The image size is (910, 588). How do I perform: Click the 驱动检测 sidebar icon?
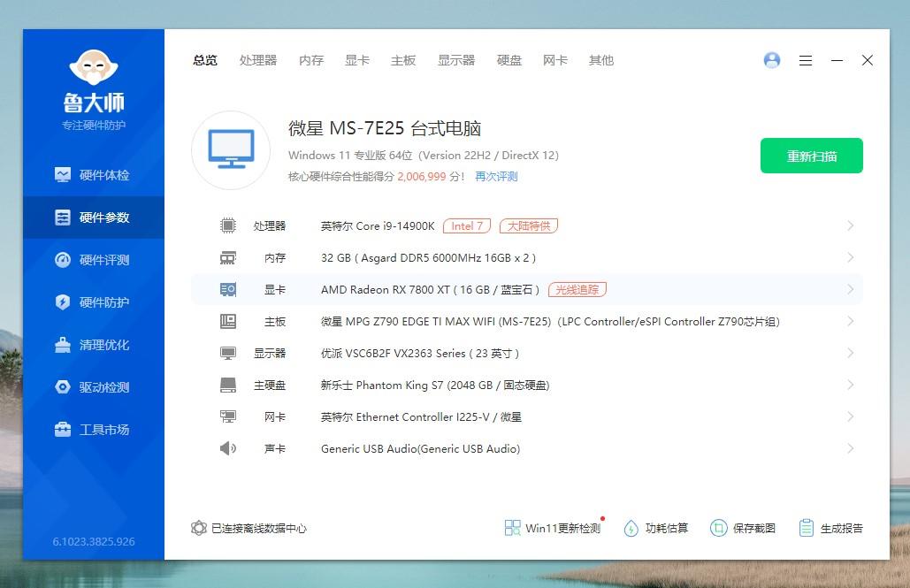click(x=63, y=387)
